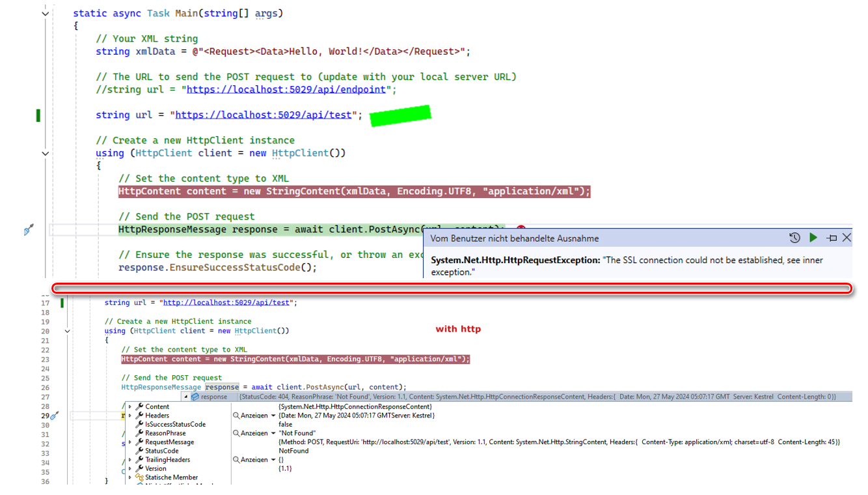Click the {1.1} Version value
Viewport: 868px width, 495px height.
click(x=285, y=468)
